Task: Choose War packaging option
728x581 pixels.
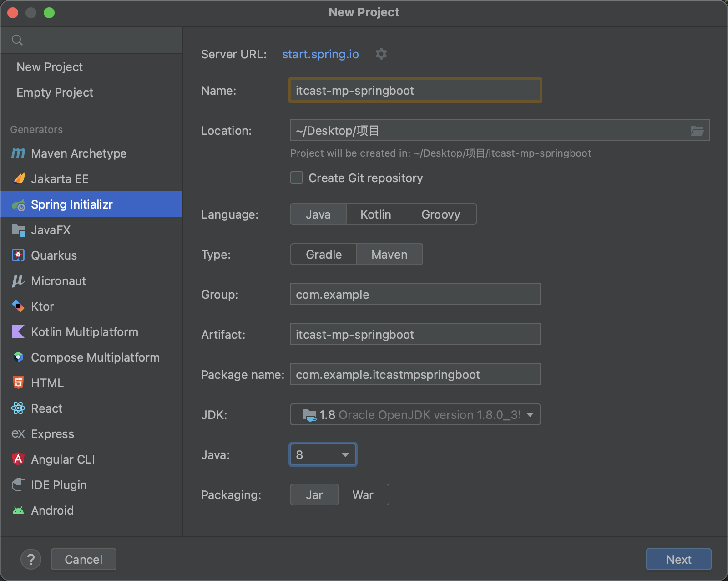Action: tap(363, 495)
